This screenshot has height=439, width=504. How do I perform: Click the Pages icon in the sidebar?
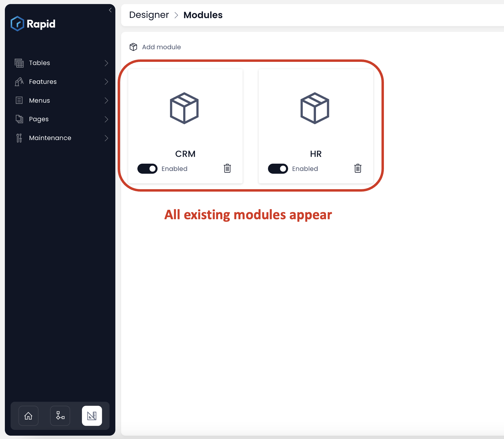click(x=19, y=119)
